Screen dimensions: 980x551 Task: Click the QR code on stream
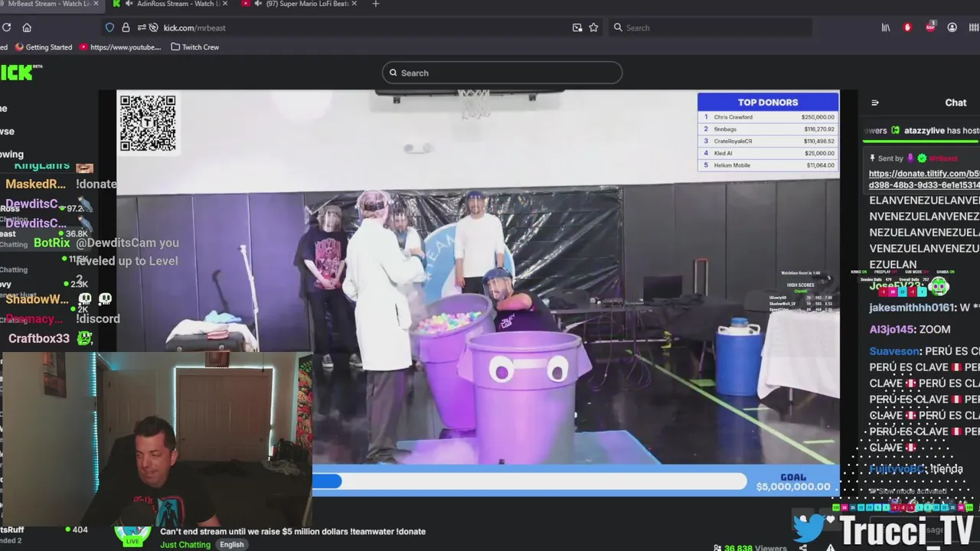click(x=148, y=122)
